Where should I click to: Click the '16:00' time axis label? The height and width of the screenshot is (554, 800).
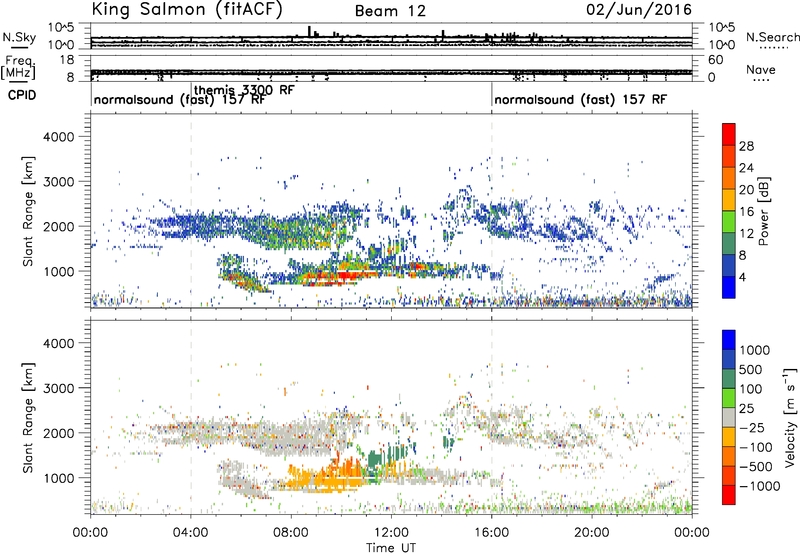[492, 533]
